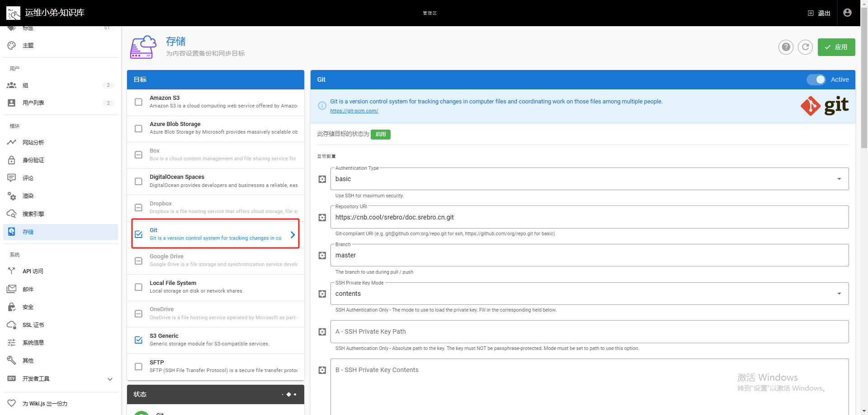The height and width of the screenshot is (415, 868).
Task: Toggle the Git Active switch
Action: (x=816, y=79)
